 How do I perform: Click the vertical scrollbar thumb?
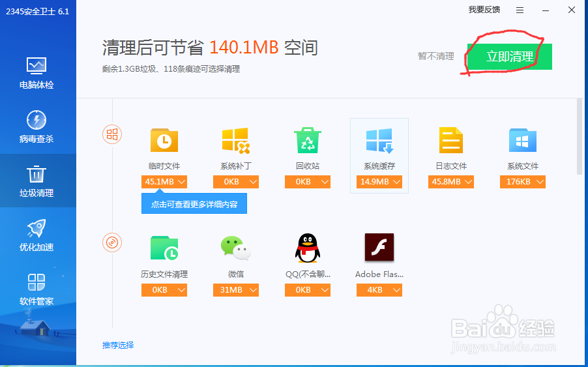(580, 136)
